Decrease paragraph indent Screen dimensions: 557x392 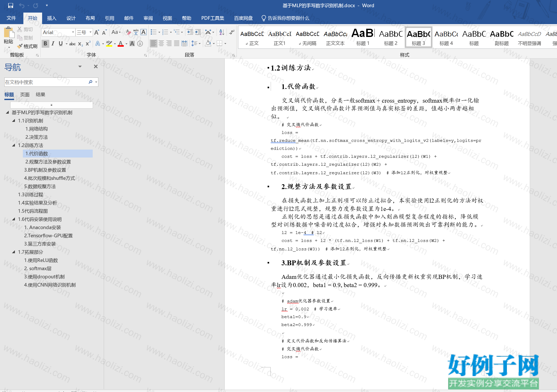tap(190, 32)
